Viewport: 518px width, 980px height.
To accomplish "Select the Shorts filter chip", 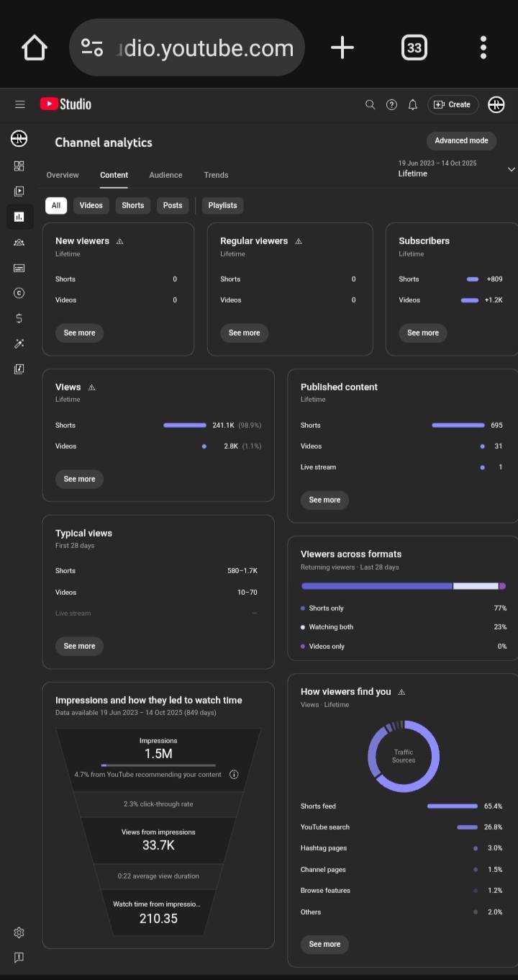I will pos(132,205).
